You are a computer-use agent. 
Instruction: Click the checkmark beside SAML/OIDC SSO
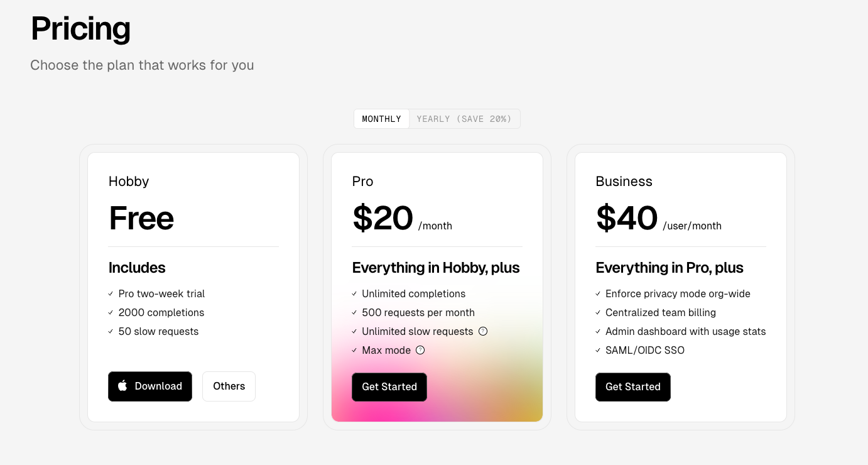point(597,350)
